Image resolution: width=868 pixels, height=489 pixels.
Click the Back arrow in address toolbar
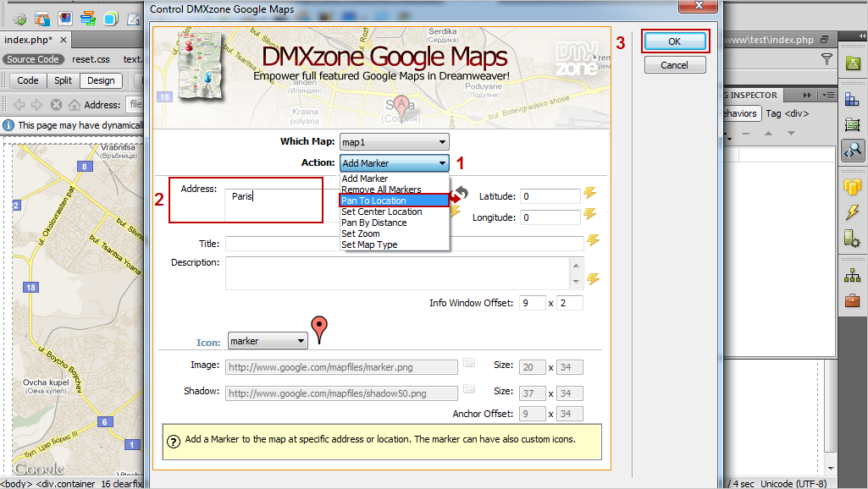click(19, 105)
